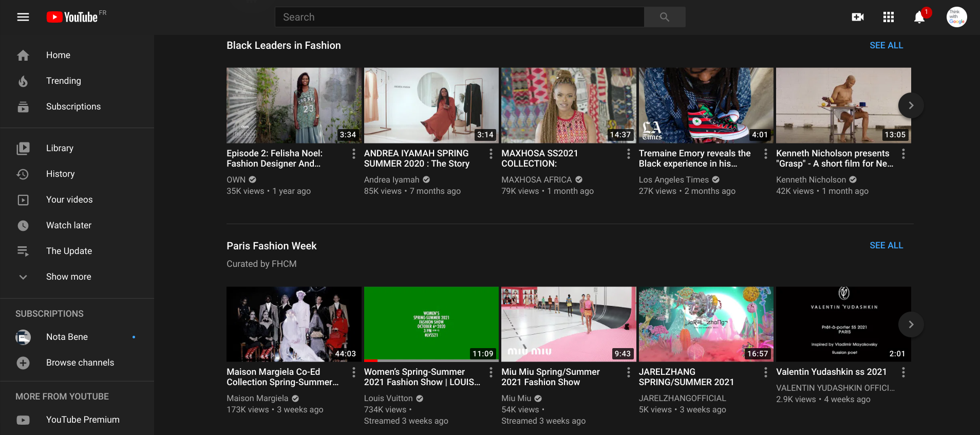
Task: Open Valentin Yudashkin ss 2021 title
Action: pos(831,372)
